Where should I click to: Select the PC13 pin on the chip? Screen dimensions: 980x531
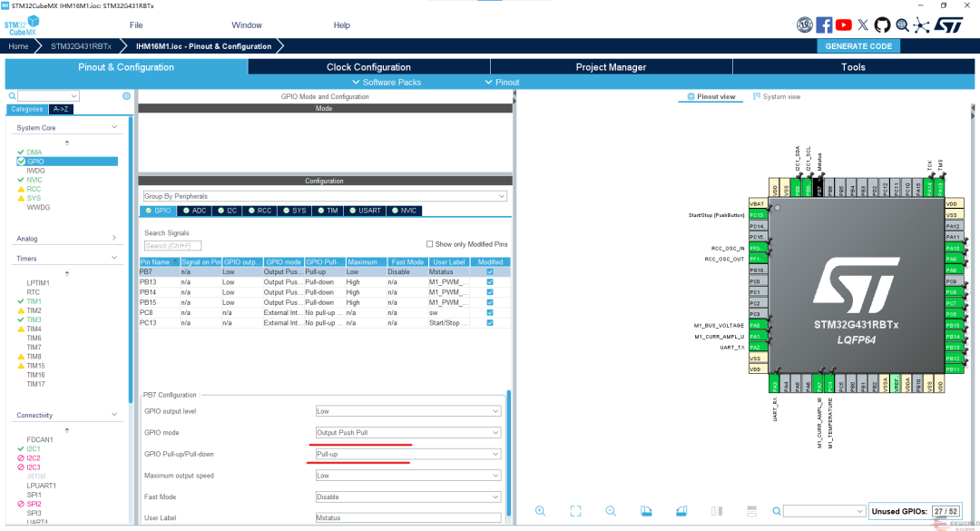point(758,215)
